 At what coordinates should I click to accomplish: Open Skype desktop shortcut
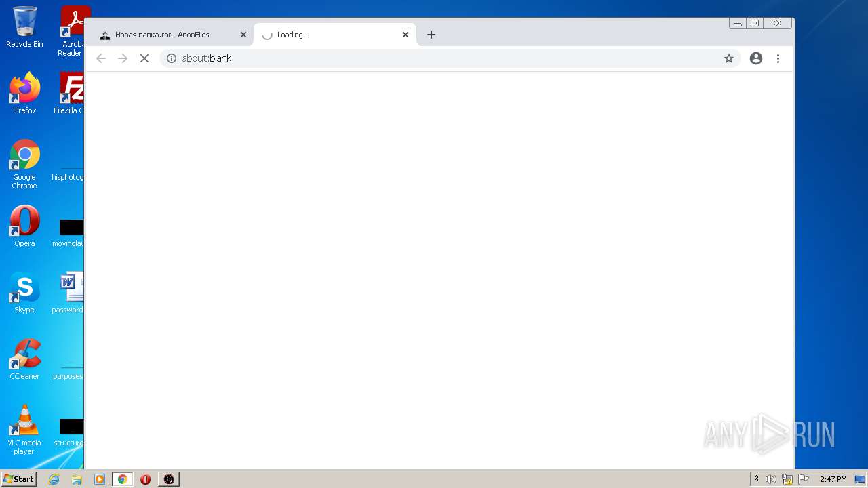[24, 293]
